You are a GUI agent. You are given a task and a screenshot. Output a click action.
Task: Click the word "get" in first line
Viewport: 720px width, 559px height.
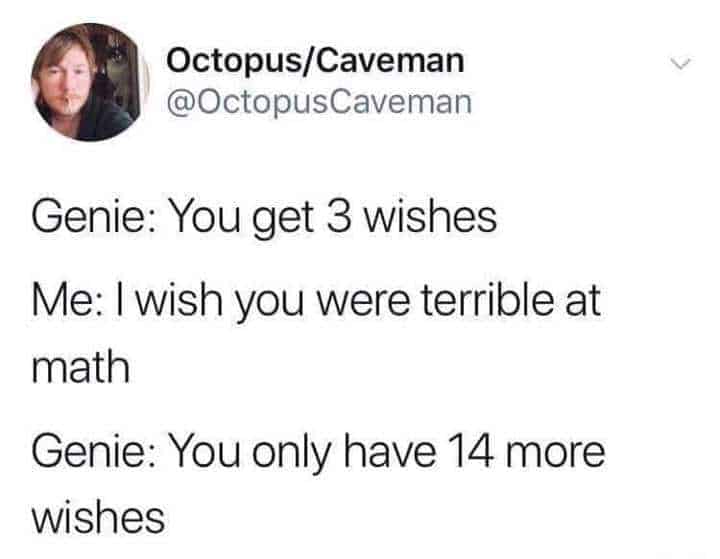[x=283, y=220]
